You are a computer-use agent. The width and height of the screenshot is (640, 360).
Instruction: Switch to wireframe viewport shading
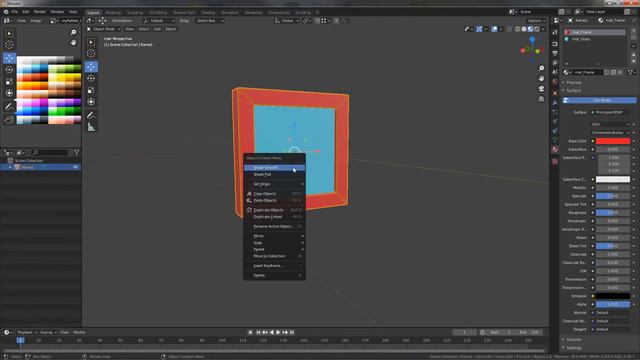click(518, 29)
